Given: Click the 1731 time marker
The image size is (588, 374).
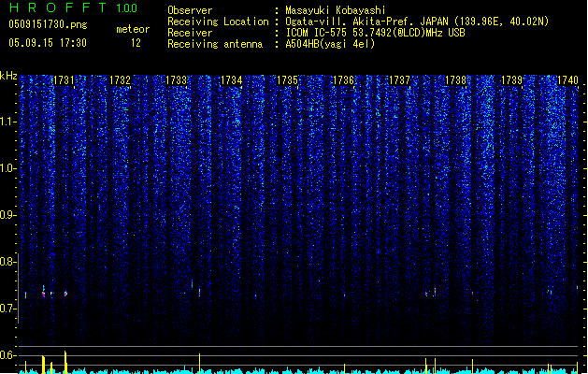Looking at the screenshot, I should pyautogui.click(x=64, y=80).
